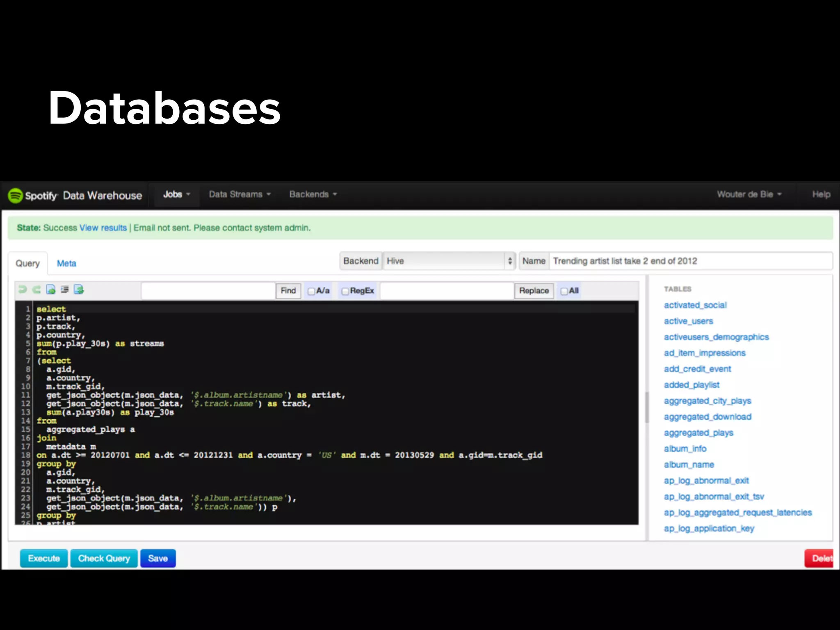This screenshot has height=630, width=840.
Task: Open the aggregated_download table link
Action: pos(708,417)
